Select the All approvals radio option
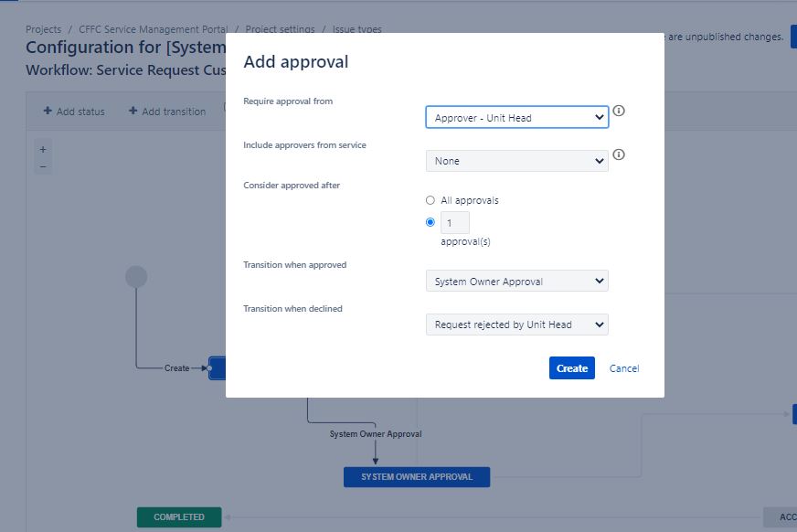Screen dimensions: 797x532 click(430, 200)
